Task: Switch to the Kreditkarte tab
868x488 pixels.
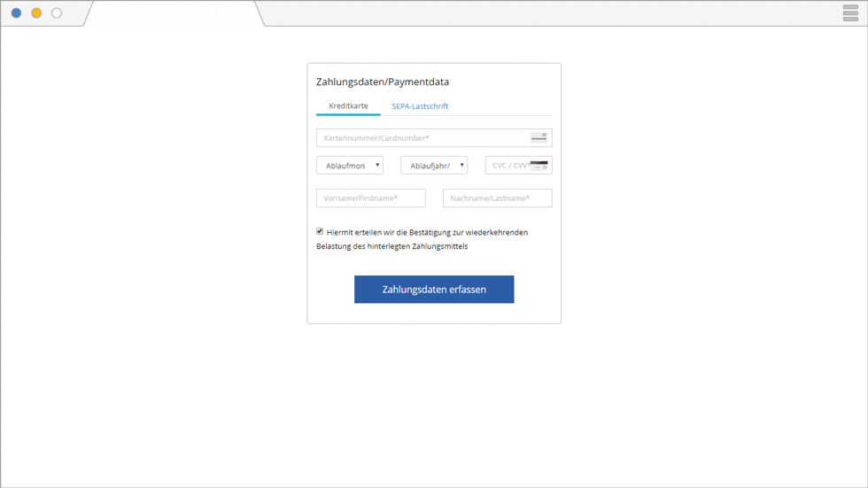Action: click(348, 105)
